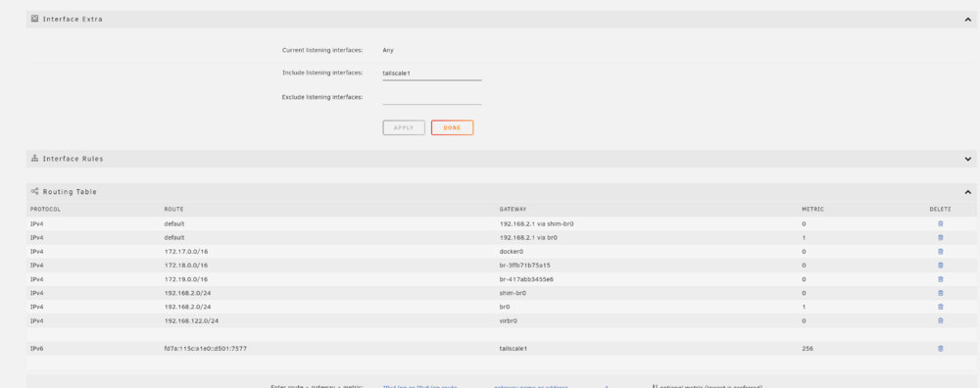The image size is (980, 388).
Task: Click the 'Any' listening interfaces value
Action: [388, 50]
